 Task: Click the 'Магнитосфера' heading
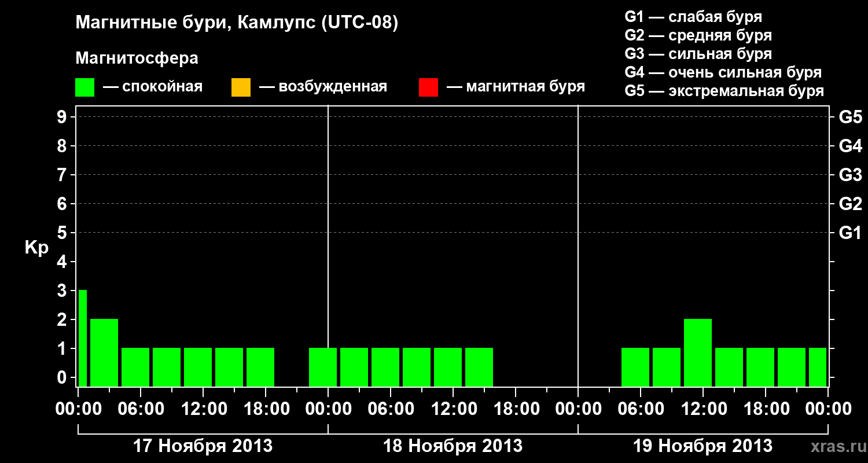pos(137,58)
